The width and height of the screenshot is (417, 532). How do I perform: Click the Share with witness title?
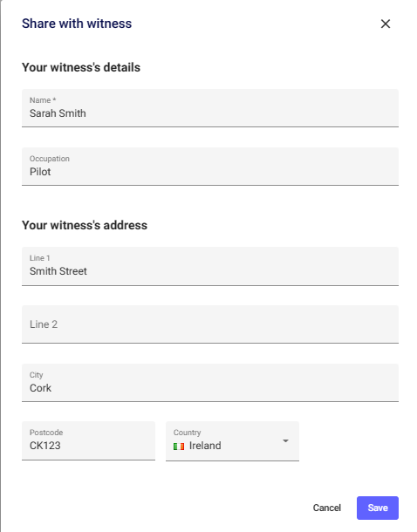(77, 24)
